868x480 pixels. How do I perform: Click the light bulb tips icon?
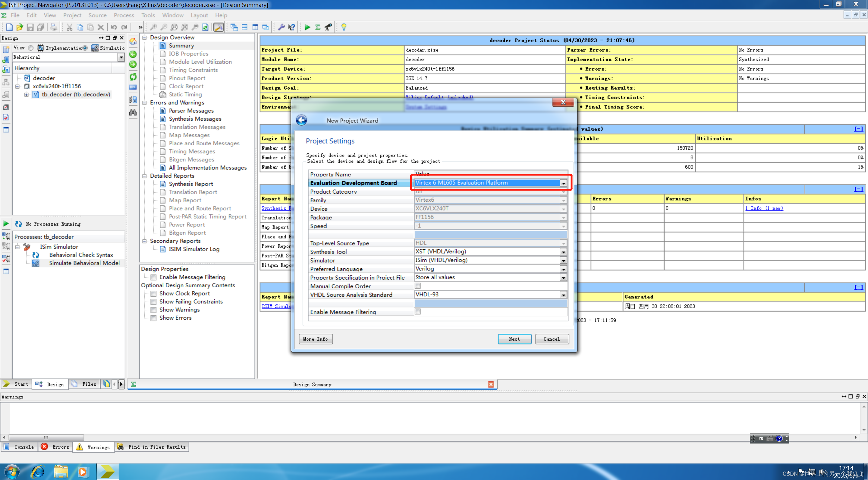pos(344,27)
